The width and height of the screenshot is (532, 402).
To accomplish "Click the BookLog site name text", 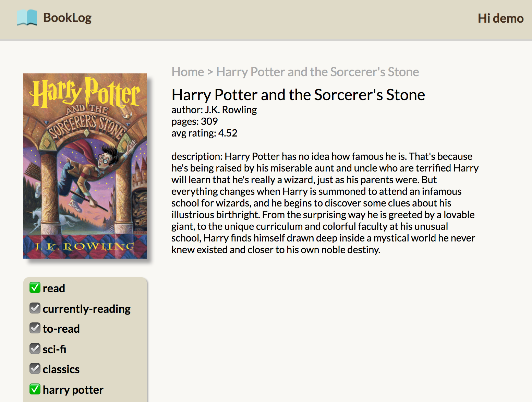I will click(67, 18).
